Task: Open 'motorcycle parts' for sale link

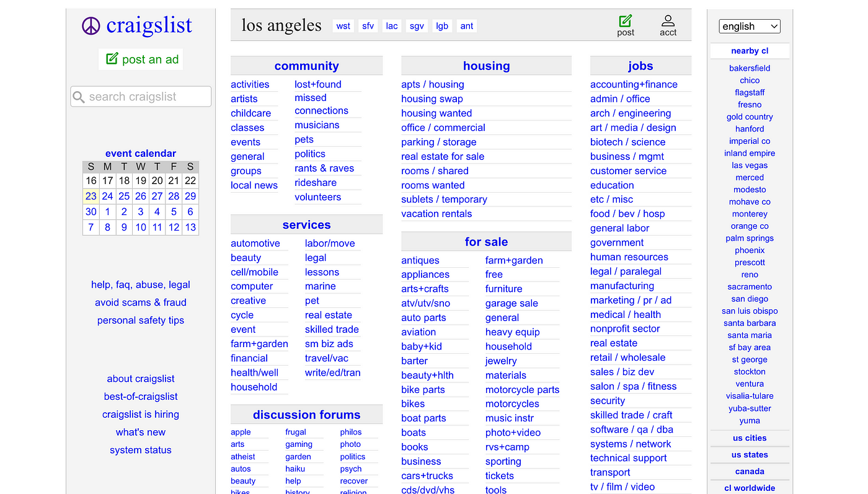Action: pos(522,390)
